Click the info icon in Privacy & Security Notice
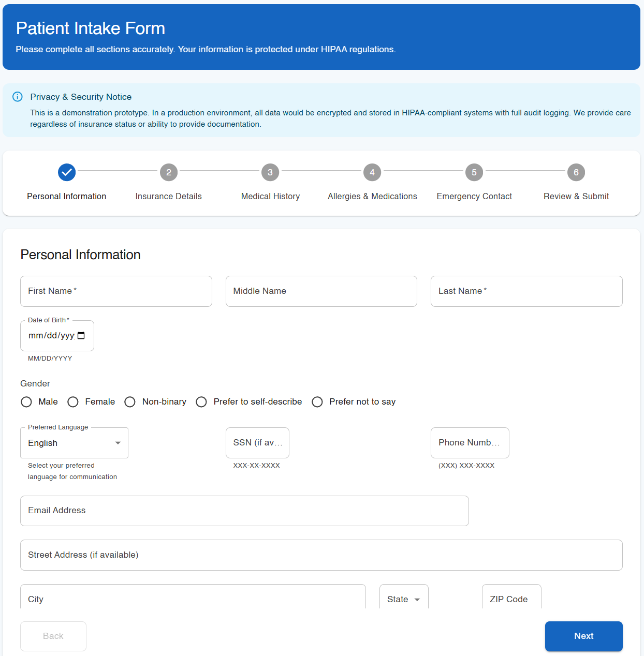Image resolution: width=644 pixels, height=656 pixels. [17, 97]
